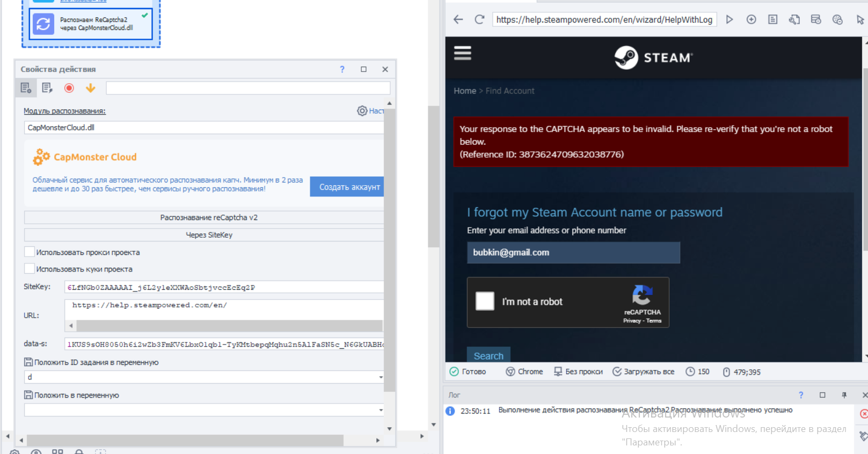Enable 'Использовать куки проекта' checkbox
Viewport: 868px width, 454px height.
30,268
